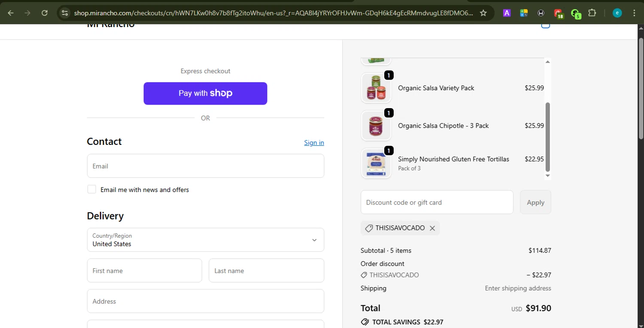This screenshot has height=328, width=644.
Task: Click the page vertical scrollbar thumb
Action: (641, 88)
